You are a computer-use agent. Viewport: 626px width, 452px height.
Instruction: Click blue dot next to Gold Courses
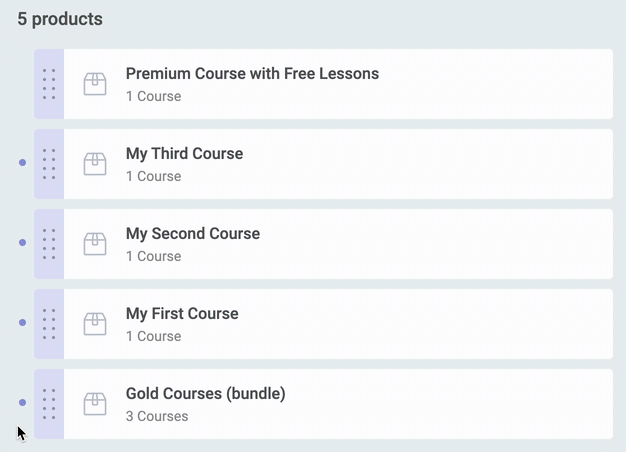pos(23,402)
